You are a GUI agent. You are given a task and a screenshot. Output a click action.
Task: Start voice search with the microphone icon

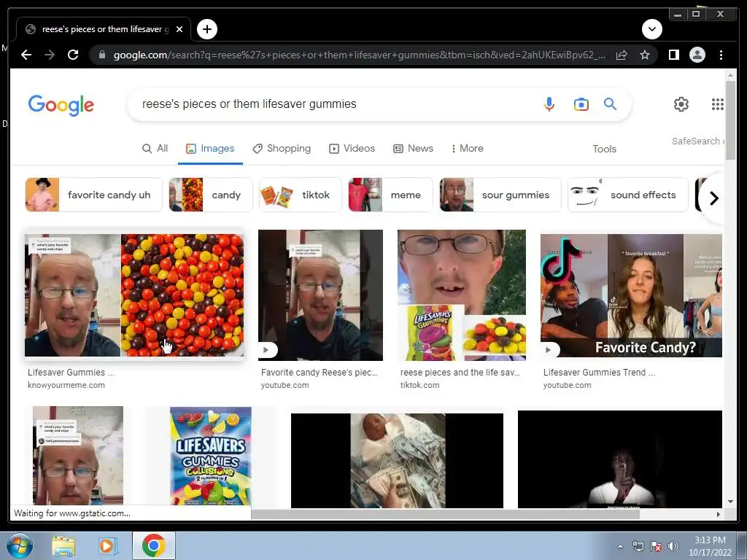(549, 104)
